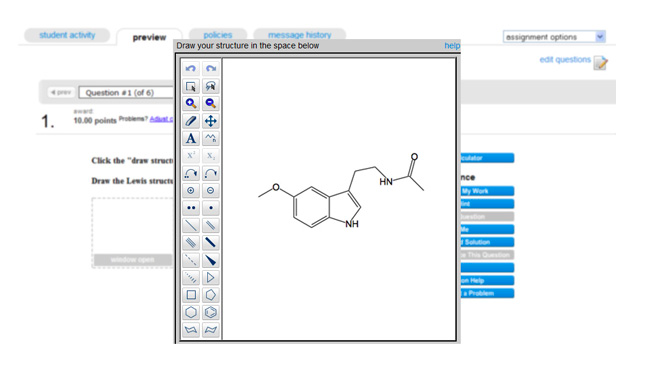Click the My Work button
This screenshot has height=377, width=669.
pos(487,191)
